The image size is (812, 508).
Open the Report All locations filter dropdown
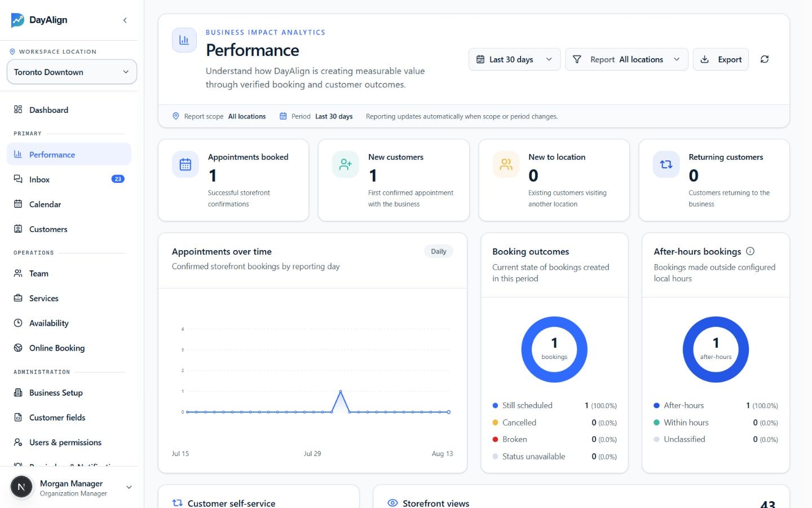[x=626, y=59]
